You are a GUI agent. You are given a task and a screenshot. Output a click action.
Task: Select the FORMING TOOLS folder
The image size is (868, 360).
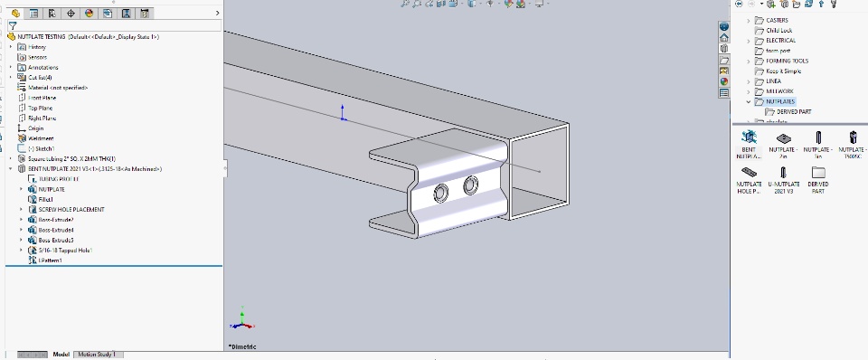[x=781, y=61]
